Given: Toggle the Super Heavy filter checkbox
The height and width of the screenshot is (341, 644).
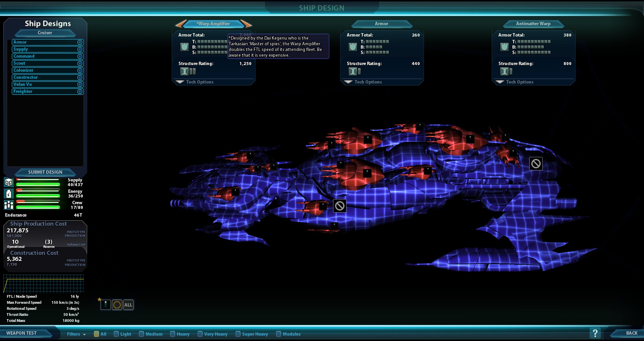Looking at the screenshot, I should click(x=238, y=334).
